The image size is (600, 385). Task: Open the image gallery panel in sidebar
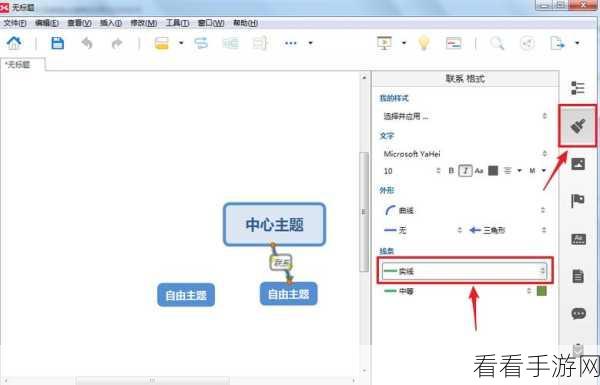click(578, 164)
